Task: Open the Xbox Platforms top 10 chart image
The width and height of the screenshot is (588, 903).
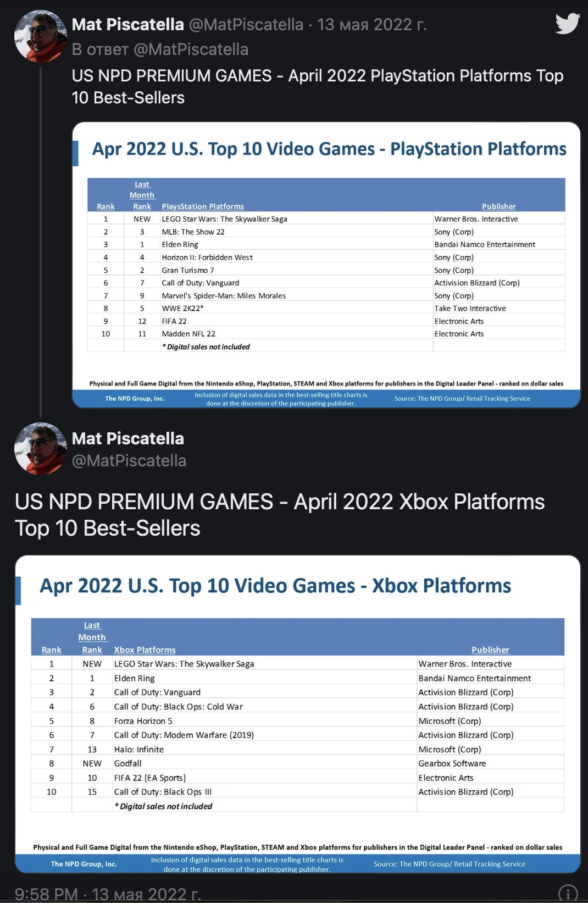Action: coord(298,714)
